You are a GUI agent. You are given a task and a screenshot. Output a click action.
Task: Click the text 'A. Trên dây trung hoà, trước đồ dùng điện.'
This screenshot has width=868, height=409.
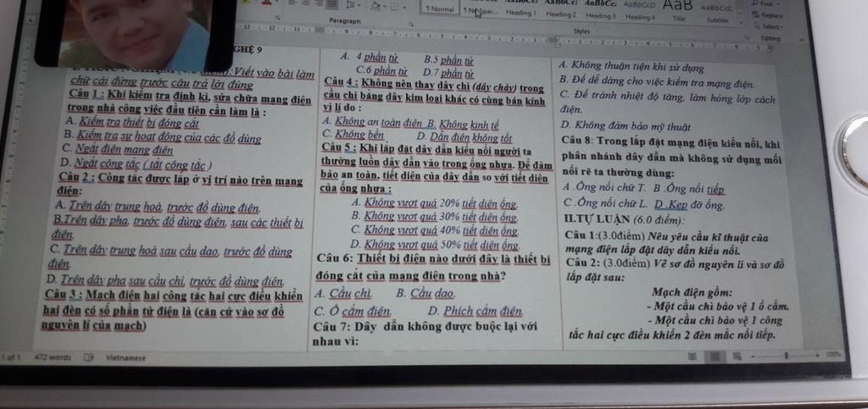pos(157,209)
